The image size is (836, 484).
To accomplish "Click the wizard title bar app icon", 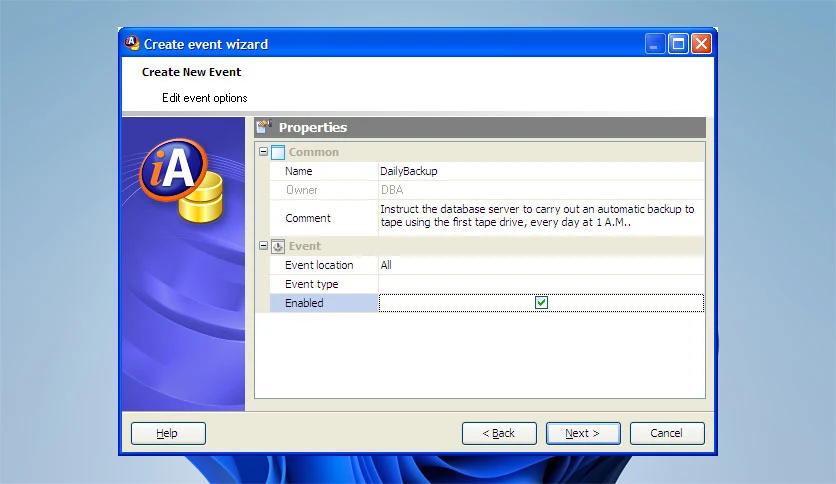I will click(x=132, y=43).
